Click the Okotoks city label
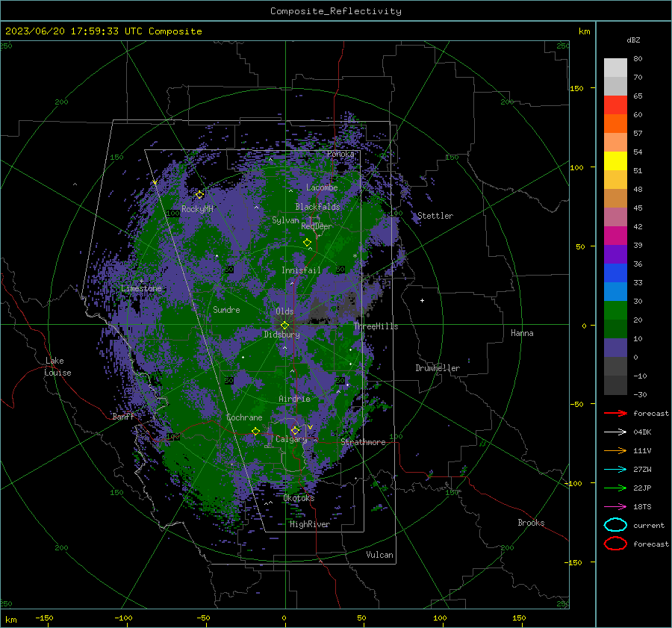The width and height of the screenshot is (672, 628). pyautogui.click(x=299, y=498)
